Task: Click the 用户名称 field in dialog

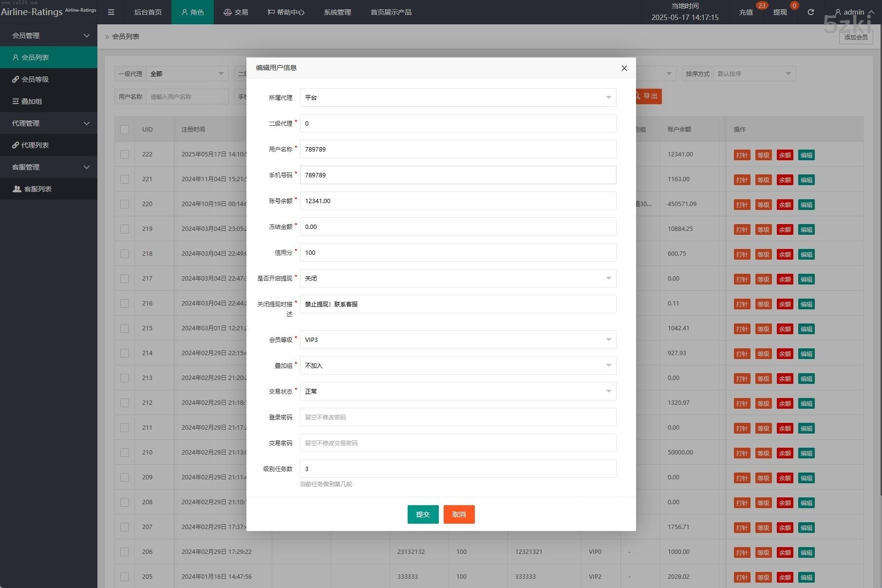Action: (458, 149)
